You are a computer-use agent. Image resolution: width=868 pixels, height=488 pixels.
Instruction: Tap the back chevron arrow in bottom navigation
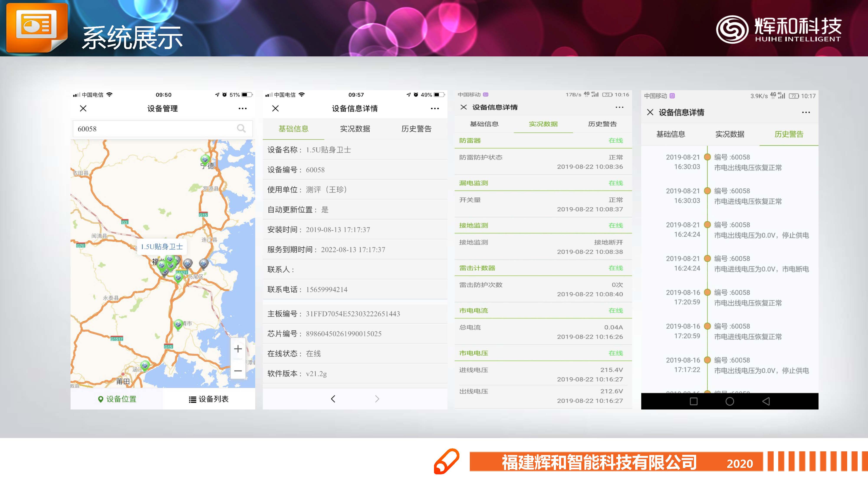tap(333, 399)
